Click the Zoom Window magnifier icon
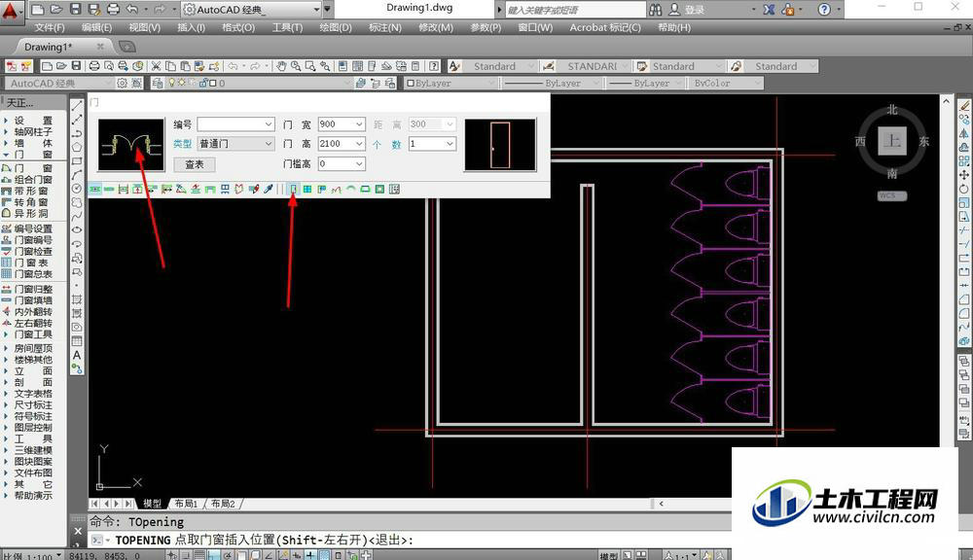The width and height of the screenshot is (973, 560). pyautogui.click(x=310, y=66)
